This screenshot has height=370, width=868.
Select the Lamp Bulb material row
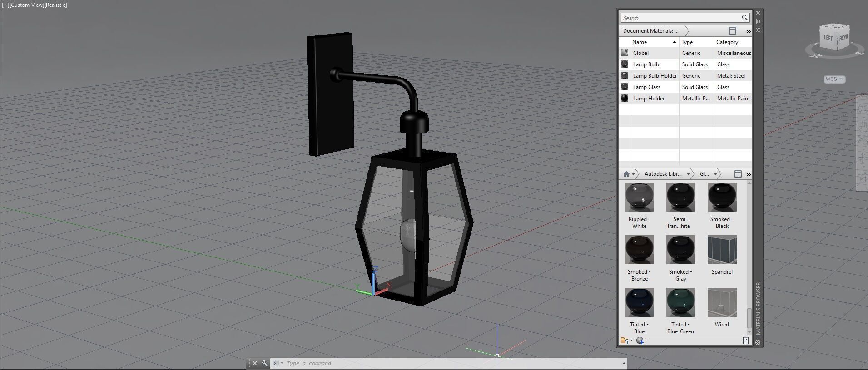tap(685, 64)
